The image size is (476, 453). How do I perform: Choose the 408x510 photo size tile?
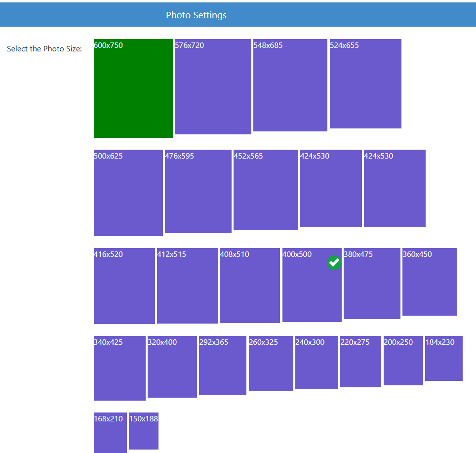(249, 286)
